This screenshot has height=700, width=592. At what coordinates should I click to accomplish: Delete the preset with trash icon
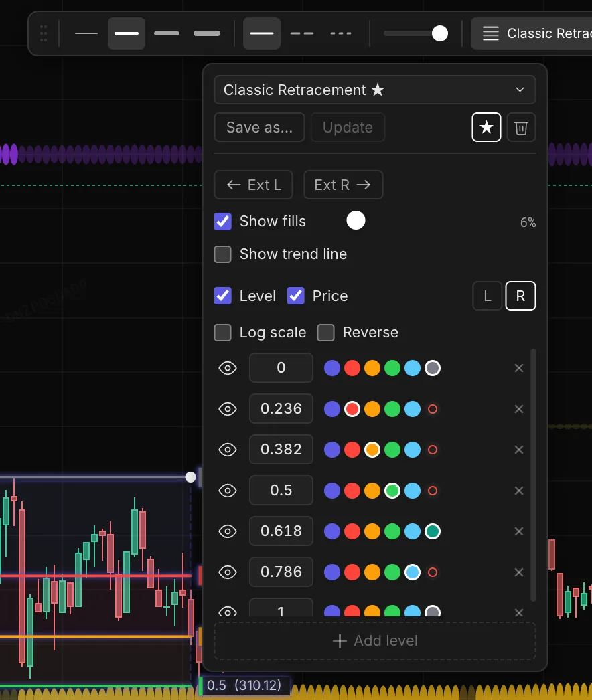521,128
